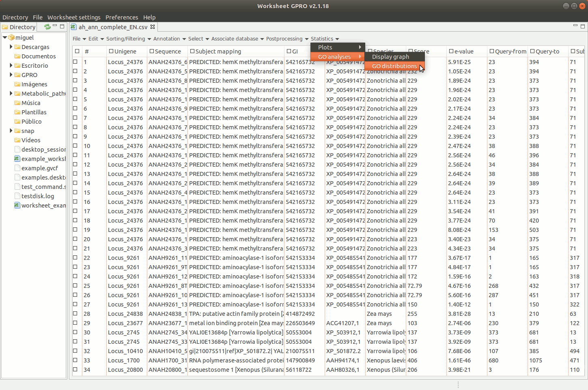
Task: Select the testdisk.log file in tree
Action: (37, 196)
